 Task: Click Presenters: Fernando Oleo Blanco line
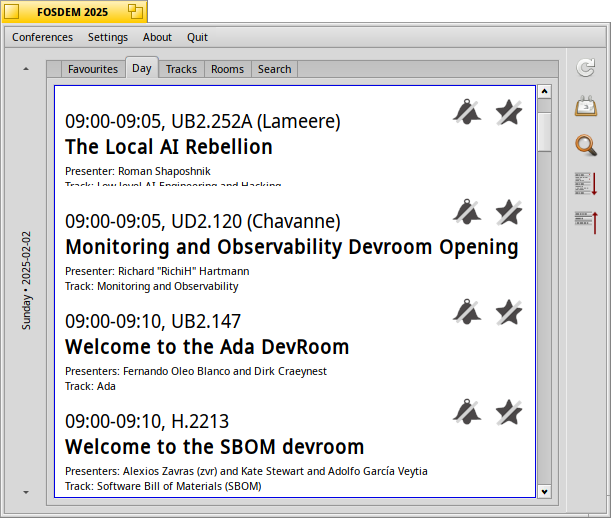tap(196, 371)
